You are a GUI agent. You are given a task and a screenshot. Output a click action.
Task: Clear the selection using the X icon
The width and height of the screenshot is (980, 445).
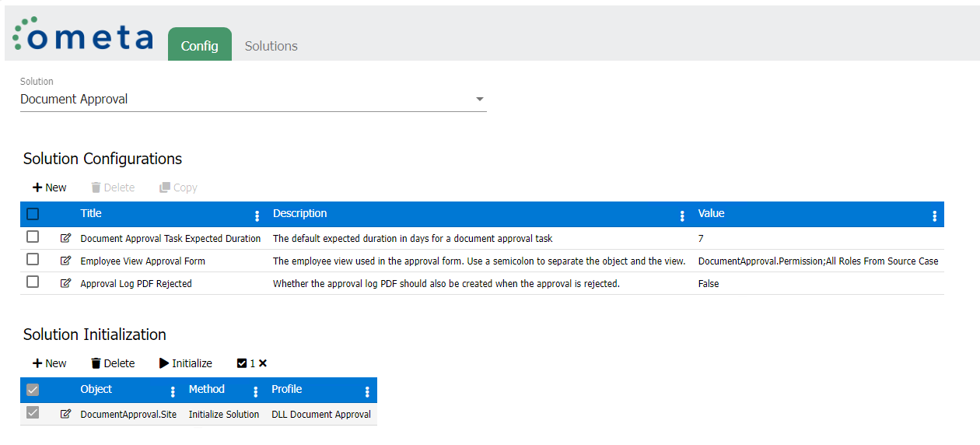[x=263, y=363]
